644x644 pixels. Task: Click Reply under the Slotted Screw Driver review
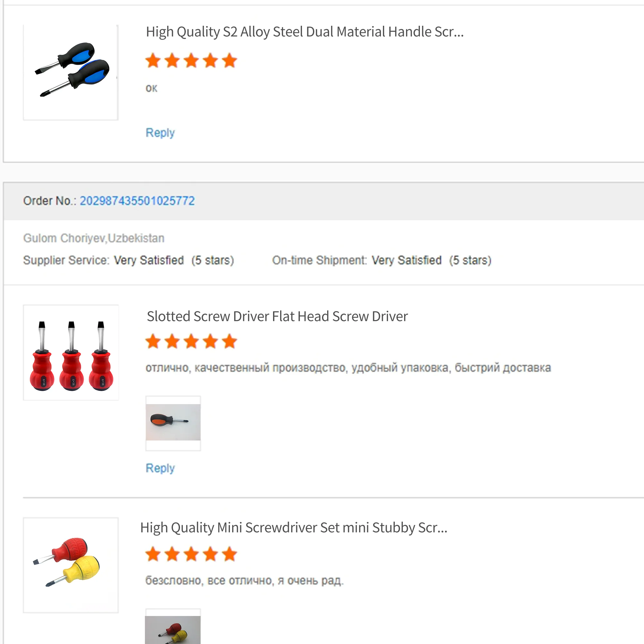(160, 468)
